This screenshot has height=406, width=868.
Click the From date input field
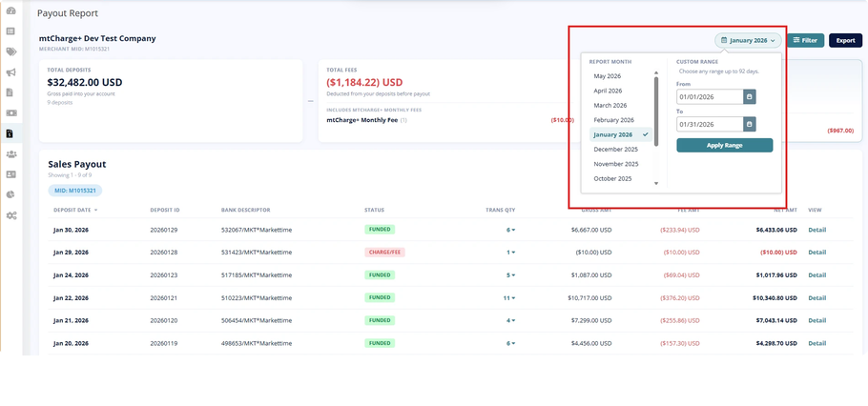pos(710,97)
